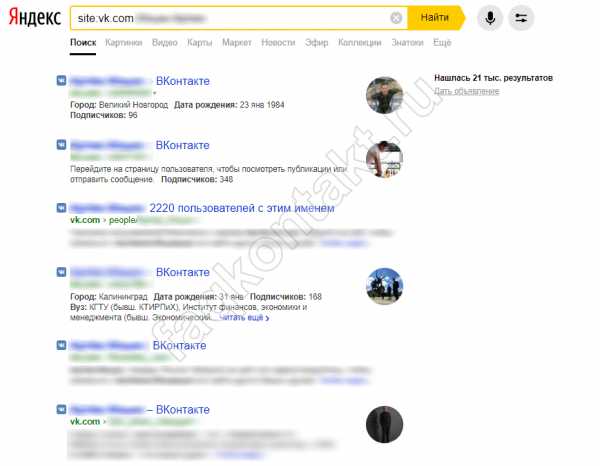600x466 pixels.
Task: Click the Yandex logo
Action: tap(35, 18)
